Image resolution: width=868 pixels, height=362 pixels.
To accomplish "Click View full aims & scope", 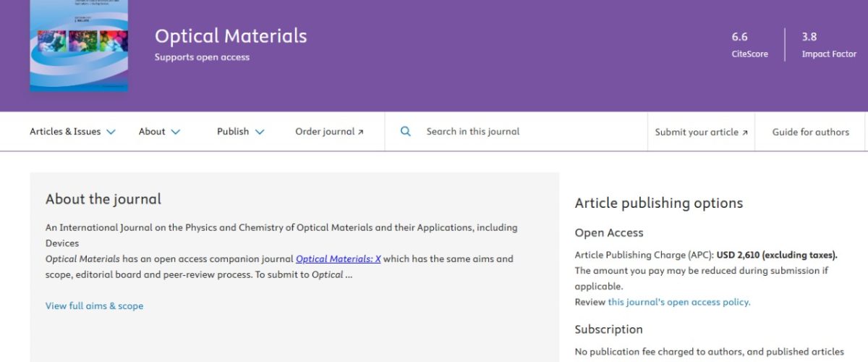I will (94, 306).
